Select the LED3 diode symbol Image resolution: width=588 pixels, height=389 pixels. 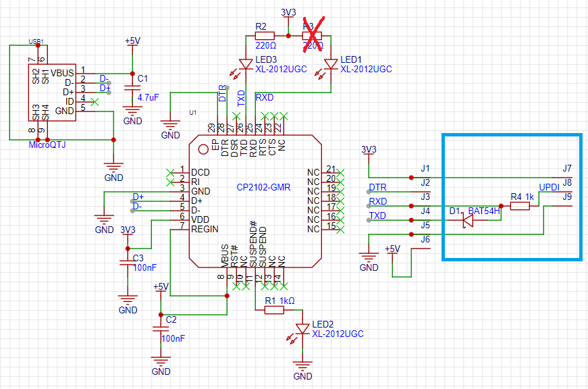(246, 64)
